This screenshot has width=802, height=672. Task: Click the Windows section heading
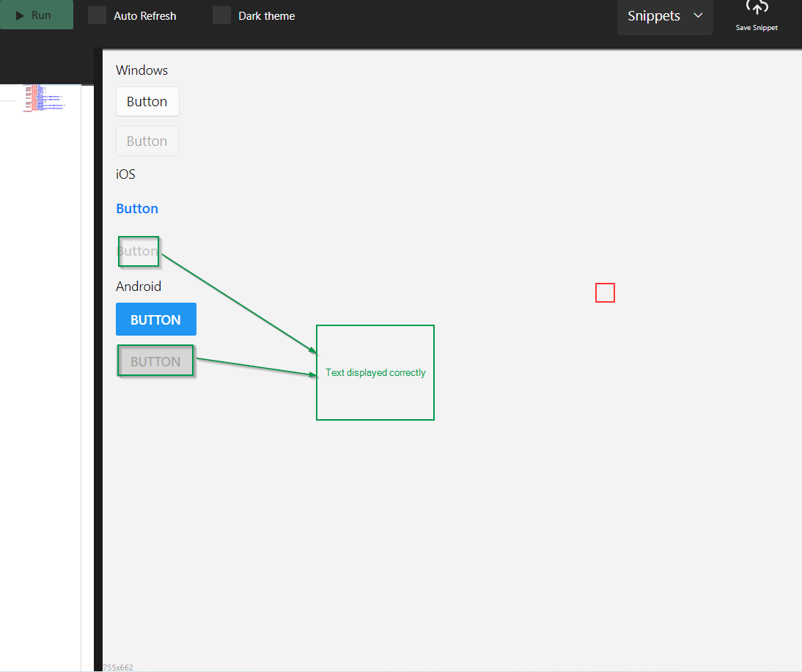[141, 70]
